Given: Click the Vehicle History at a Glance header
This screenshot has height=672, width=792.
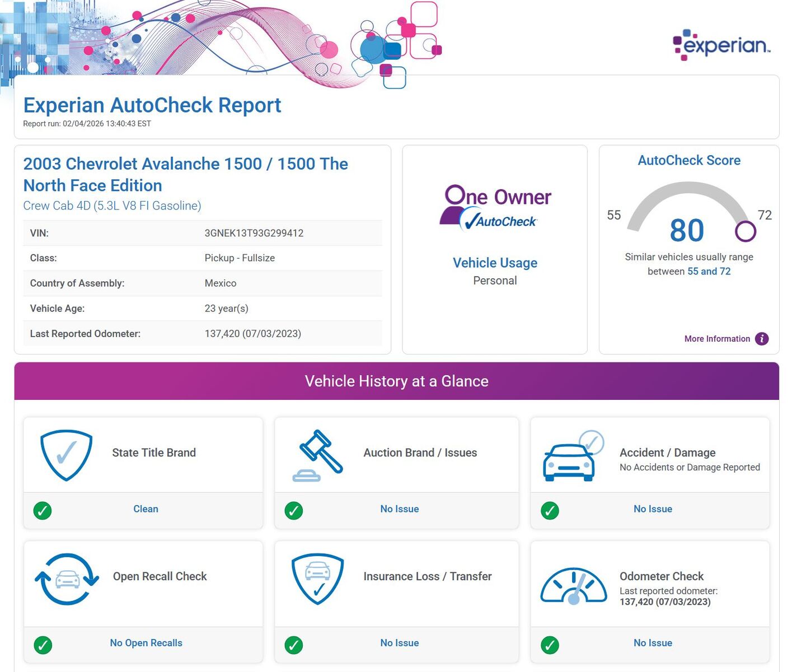Looking at the screenshot, I should [x=396, y=381].
